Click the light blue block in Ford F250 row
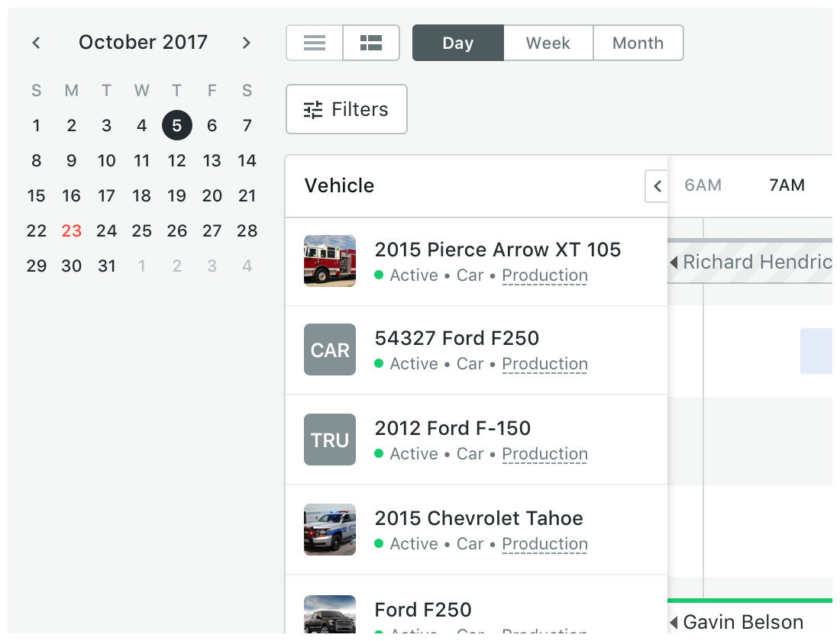Screen dimensions: 840x641 tap(816, 351)
